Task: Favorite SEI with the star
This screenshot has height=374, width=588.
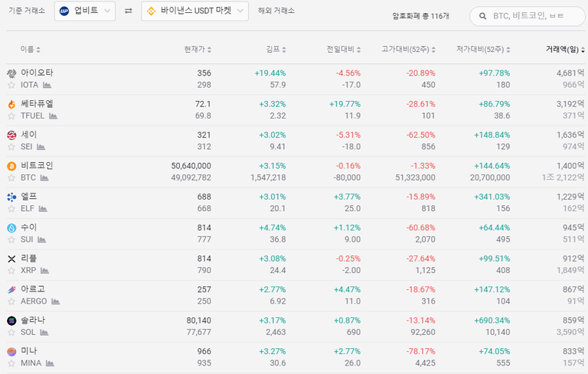Action: pos(11,147)
